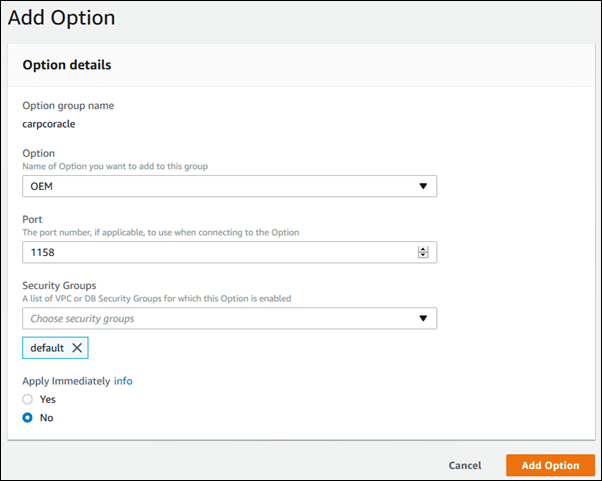Click the Security Groups dropdown arrow icon
Image resolution: width=602 pixels, height=481 pixels.
[x=423, y=318]
